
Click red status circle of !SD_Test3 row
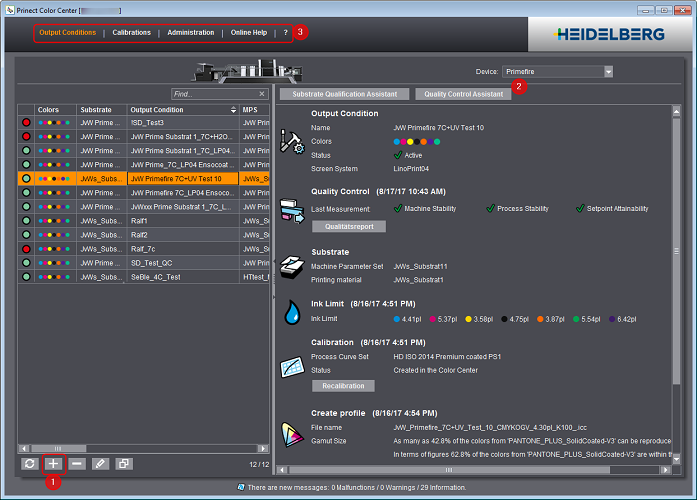pos(26,123)
